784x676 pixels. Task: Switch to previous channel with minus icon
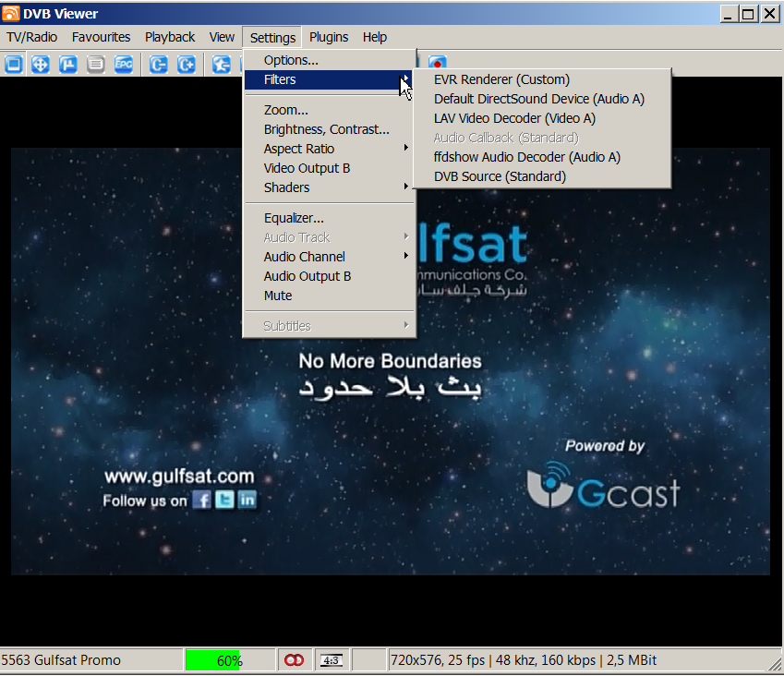click(159, 65)
